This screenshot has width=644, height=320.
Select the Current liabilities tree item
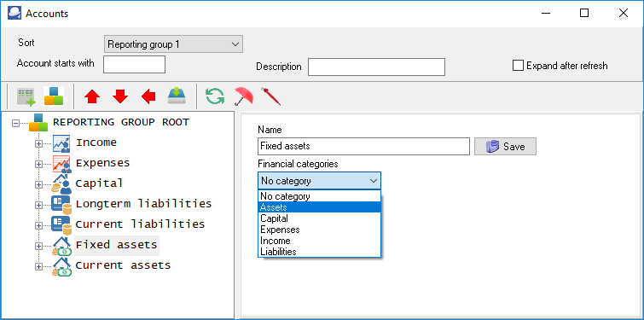tap(140, 224)
